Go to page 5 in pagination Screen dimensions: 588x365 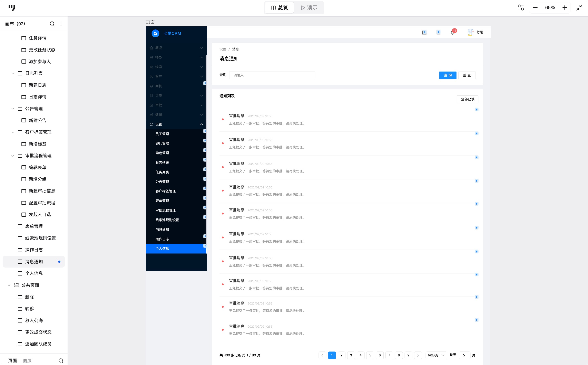[x=370, y=355]
